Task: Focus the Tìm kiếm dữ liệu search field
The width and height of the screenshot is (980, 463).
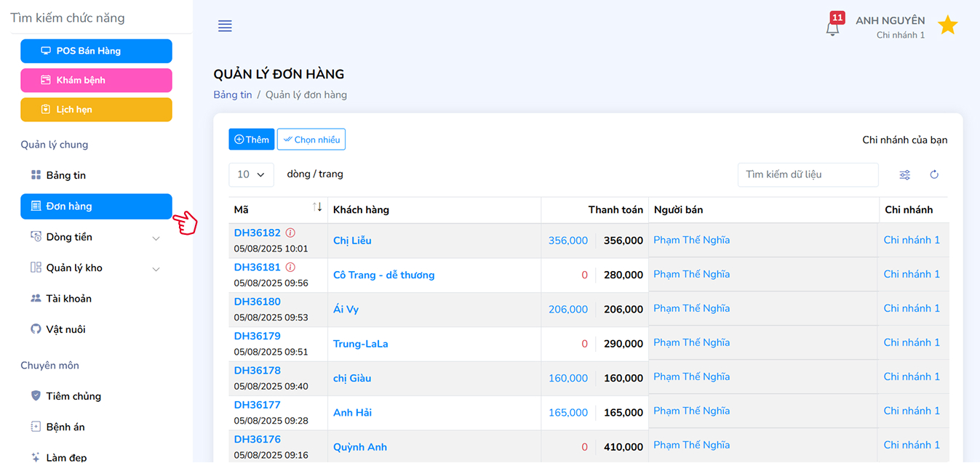Action: pos(808,174)
